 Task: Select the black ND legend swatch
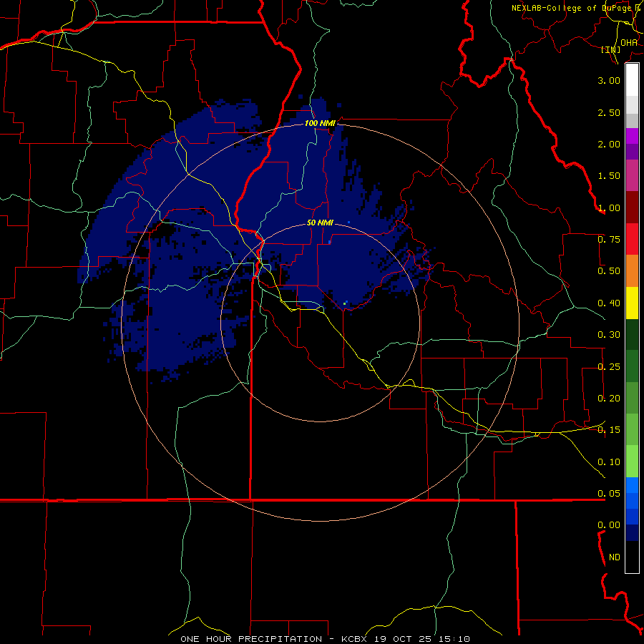click(632, 557)
